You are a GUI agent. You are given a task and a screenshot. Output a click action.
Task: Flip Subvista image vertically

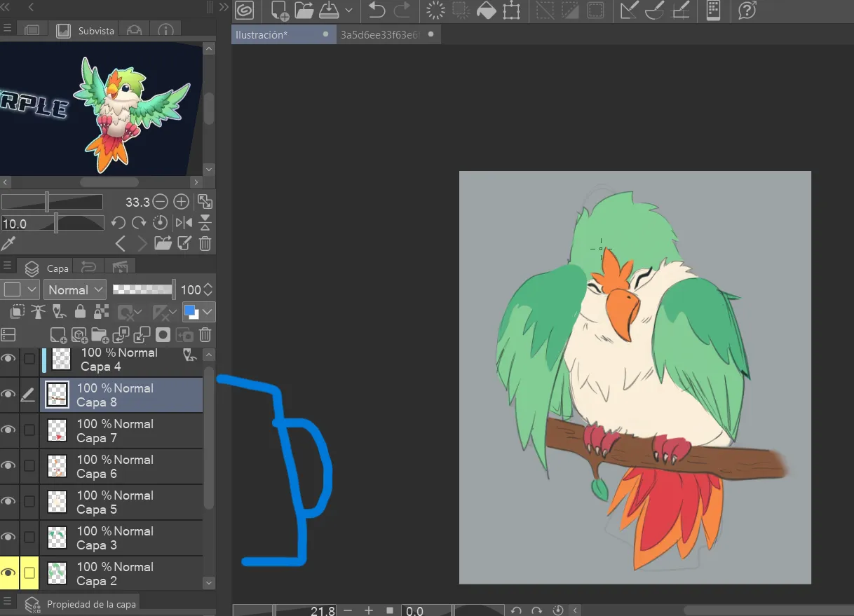click(x=205, y=224)
